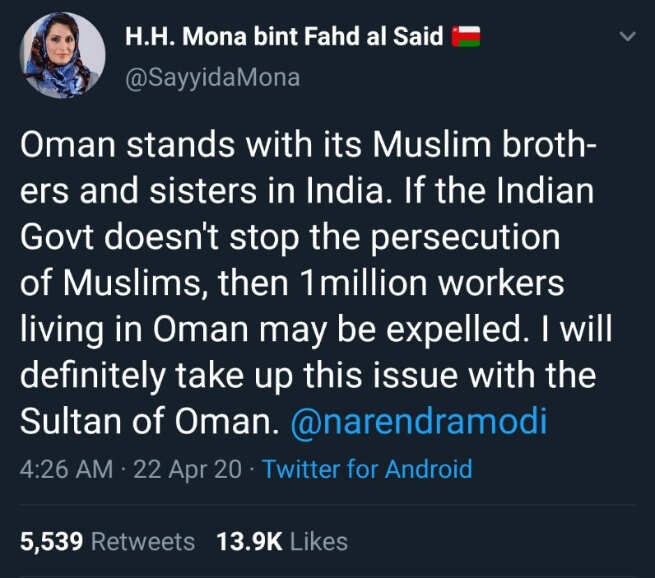Click the Retweets label
The width and height of the screenshot is (655, 578).
tap(143, 542)
